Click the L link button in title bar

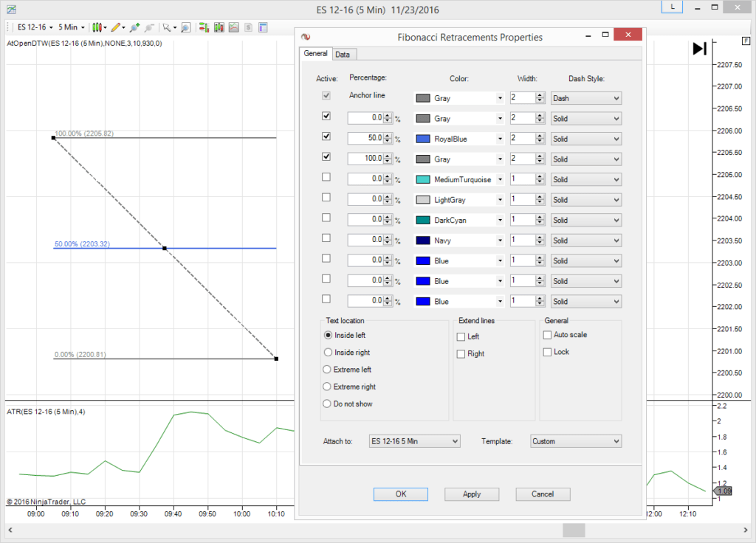tap(672, 7)
